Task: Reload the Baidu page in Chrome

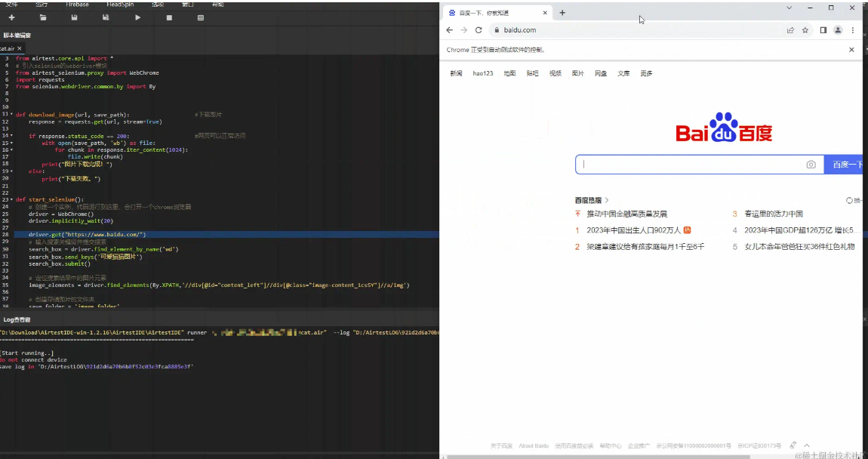Action: [479, 30]
